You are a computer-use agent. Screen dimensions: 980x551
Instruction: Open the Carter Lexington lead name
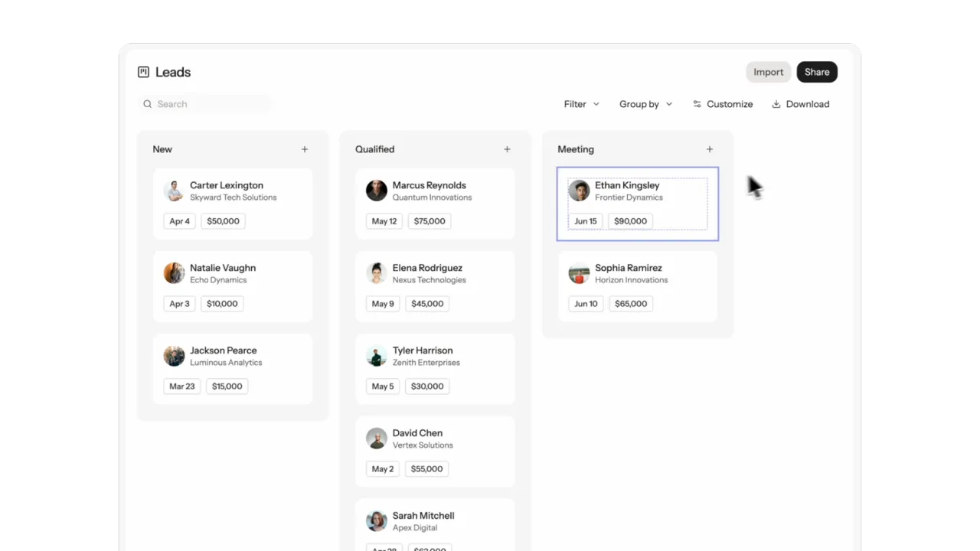[227, 185]
